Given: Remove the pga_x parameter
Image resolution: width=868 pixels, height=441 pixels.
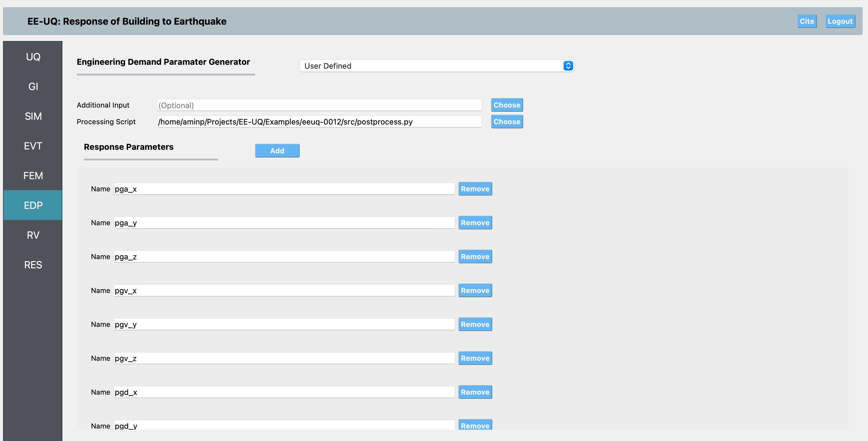Looking at the screenshot, I should click(475, 189).
